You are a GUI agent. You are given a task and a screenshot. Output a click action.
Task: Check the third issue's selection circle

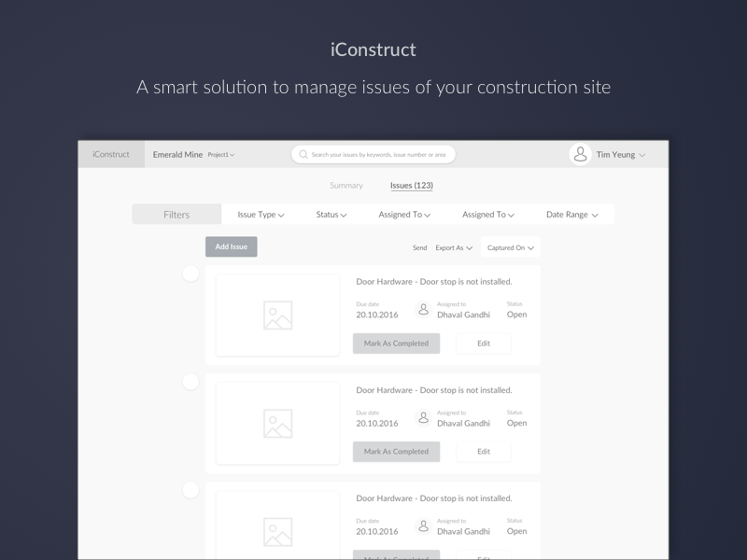[x=190, y=489]
